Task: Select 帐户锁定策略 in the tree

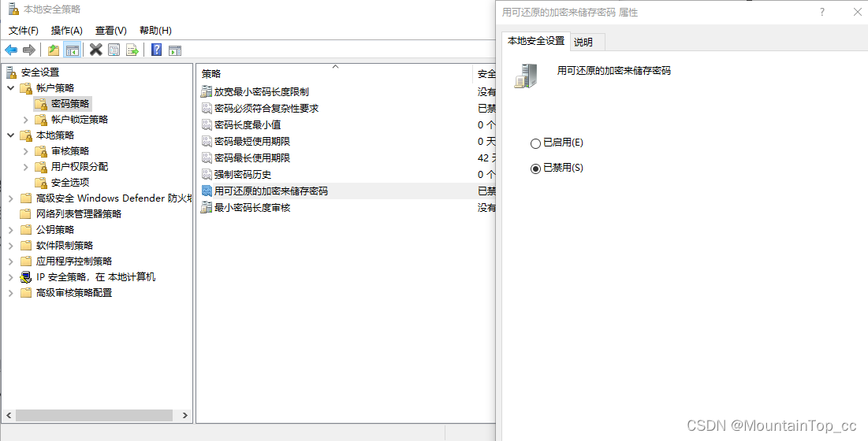Action: tap(80, 120)
